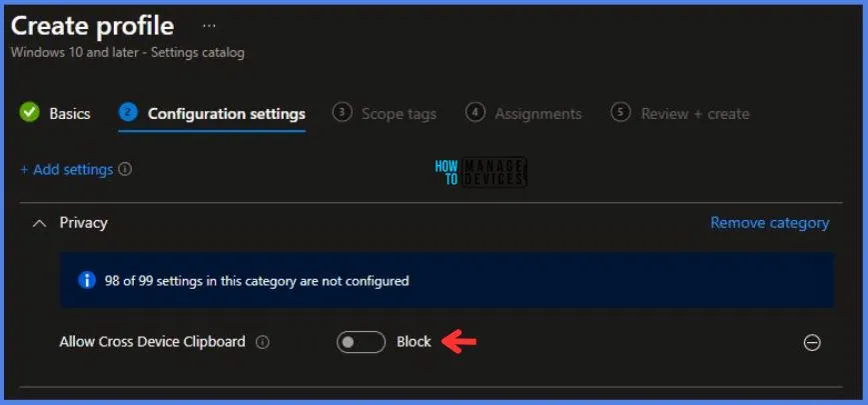Open the Scope tags step
The image size is (868, 405).
385,114
